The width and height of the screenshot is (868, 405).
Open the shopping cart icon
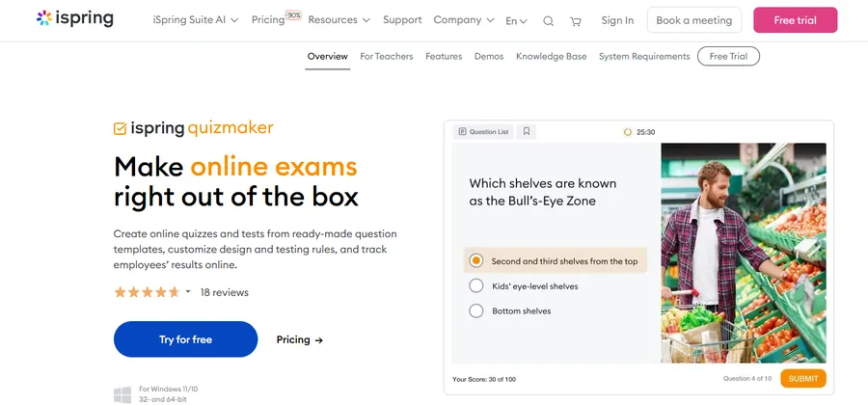(576, 21)
